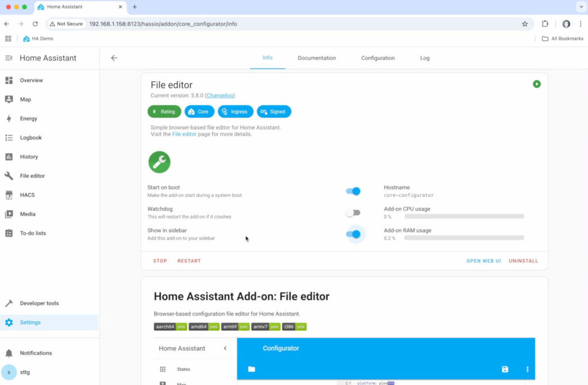Open the browser extensions puzzle icon
The height and width of the screenshot is (385, 588).
[545, 24]
